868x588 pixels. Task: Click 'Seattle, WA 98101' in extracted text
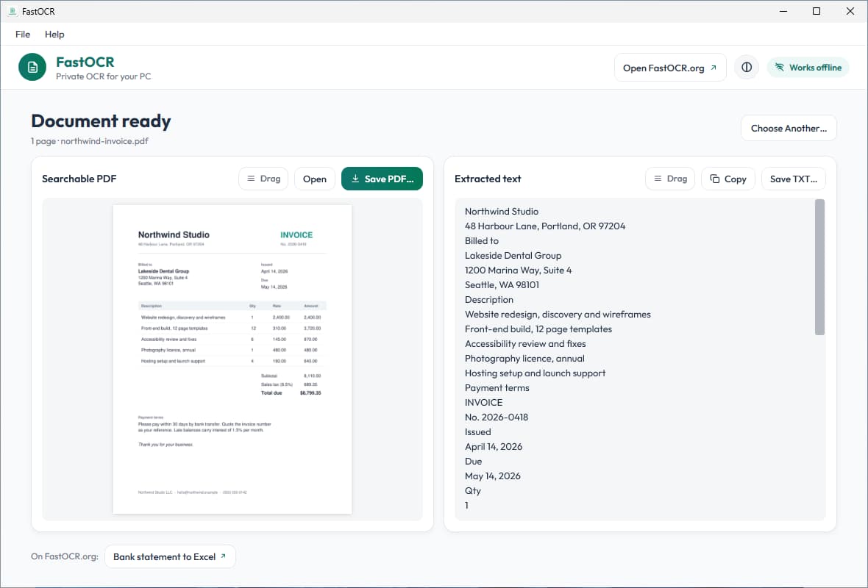click(502, 285)
